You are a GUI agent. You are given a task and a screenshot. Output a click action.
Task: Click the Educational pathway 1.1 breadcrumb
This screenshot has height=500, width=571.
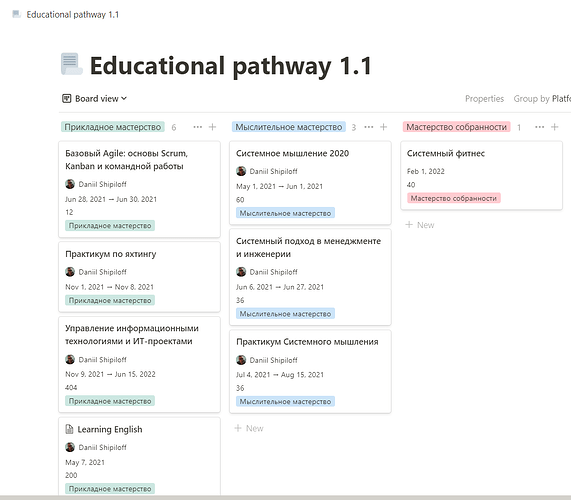(72, 15)
